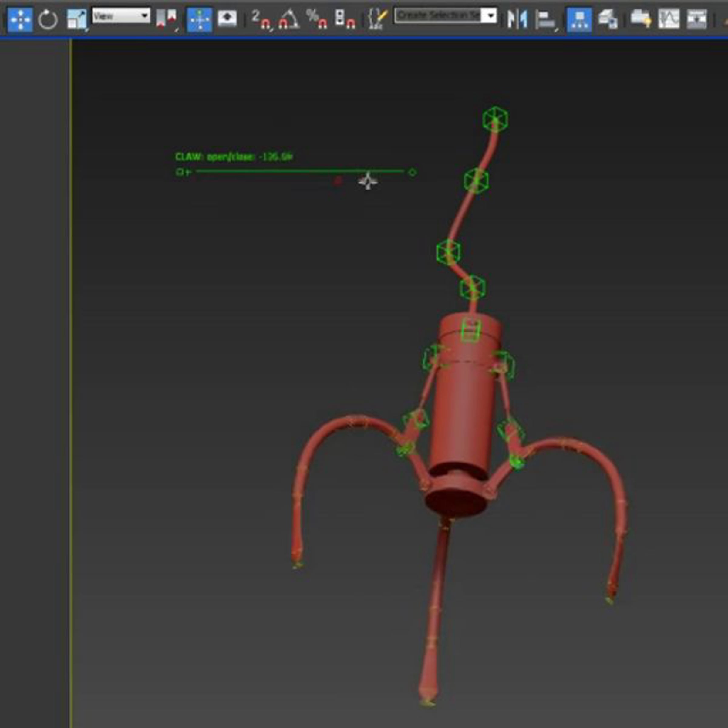Screen dimensions: 728x728
Task: Click the CLAW open/close slider track
Action: coord(300,171)
